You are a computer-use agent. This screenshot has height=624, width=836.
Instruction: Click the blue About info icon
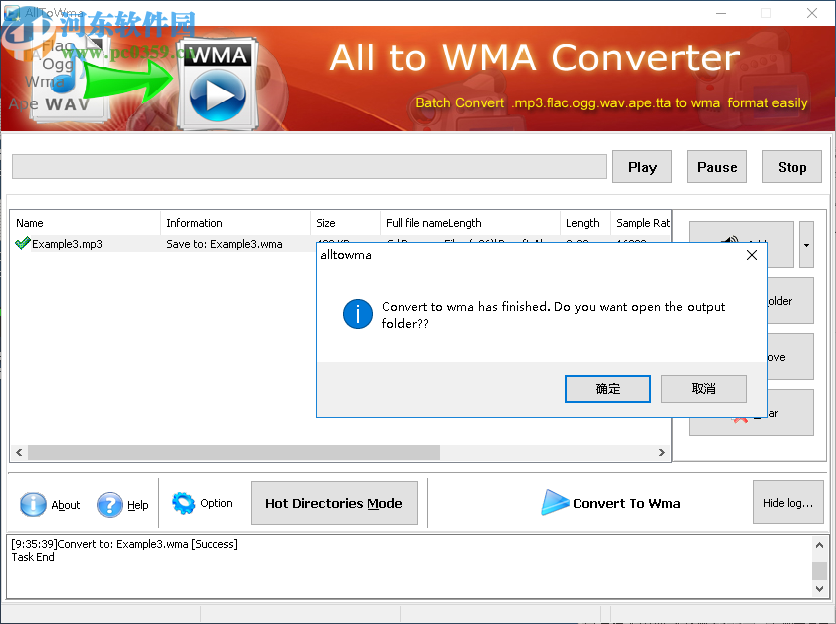31,504
